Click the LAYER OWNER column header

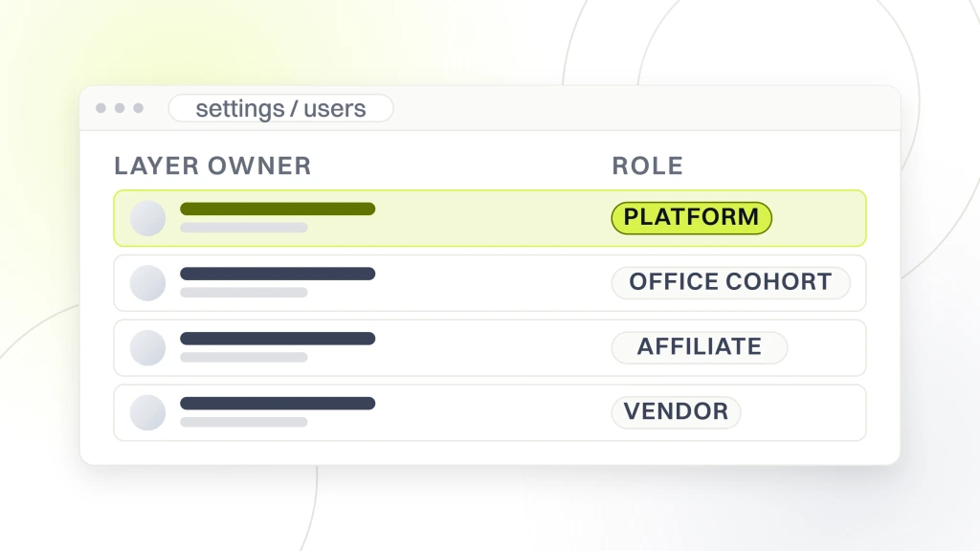tap(212, 166)
